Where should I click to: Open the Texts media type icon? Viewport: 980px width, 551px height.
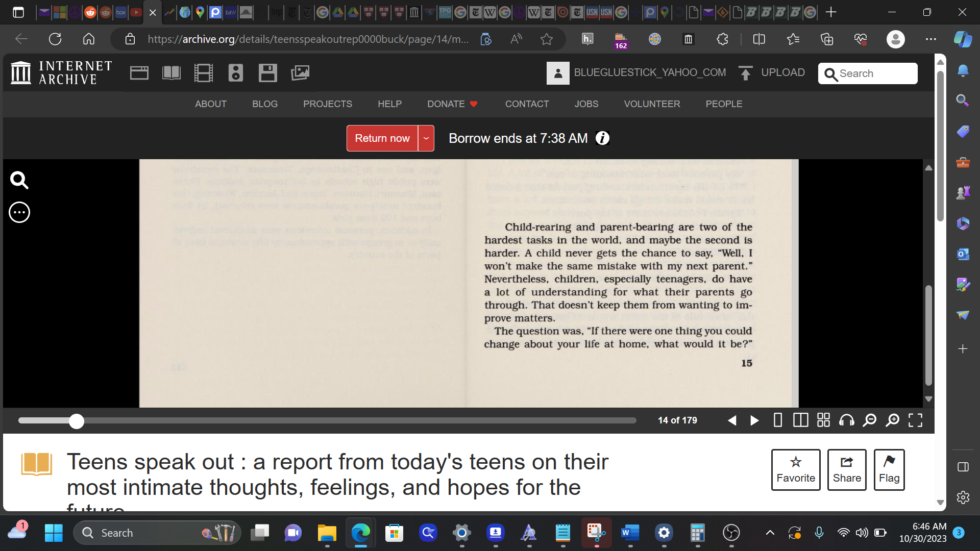coord(171,73)
